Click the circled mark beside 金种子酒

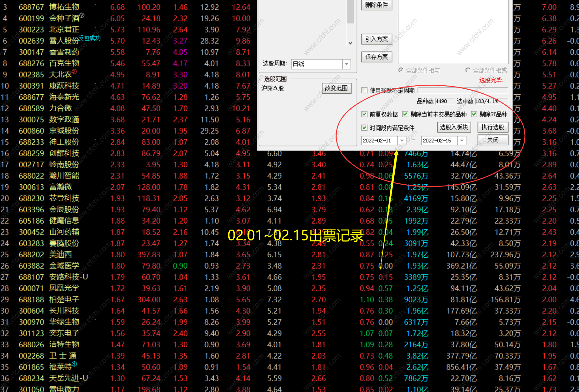[x=82, y=15]
